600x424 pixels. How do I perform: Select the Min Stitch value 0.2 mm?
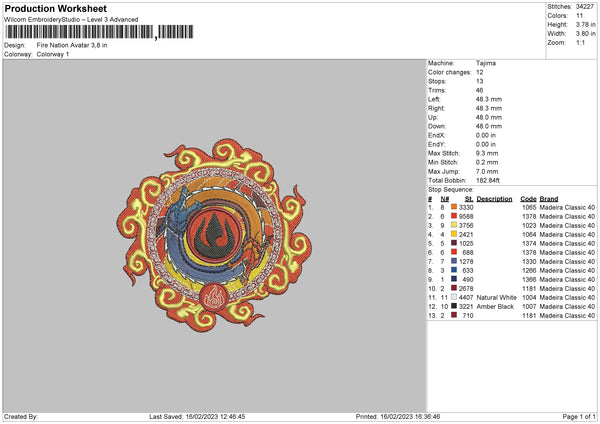[x=487, y=162]
